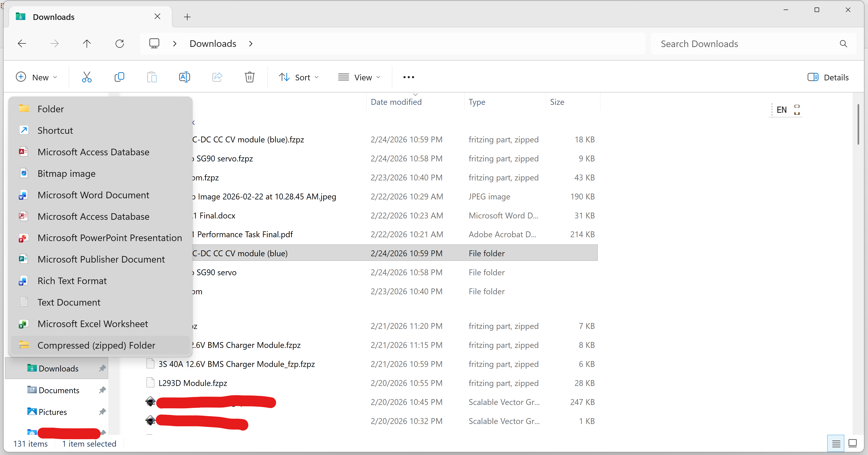The width and height of the screenshot is (868, 455).
Task: Click the Refresh button in navigation bar
Action: [x=120, y=43]
